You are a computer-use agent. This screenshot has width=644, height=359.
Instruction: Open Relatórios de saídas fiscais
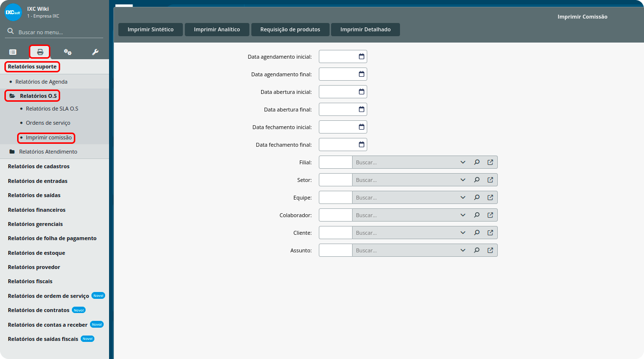43,338
